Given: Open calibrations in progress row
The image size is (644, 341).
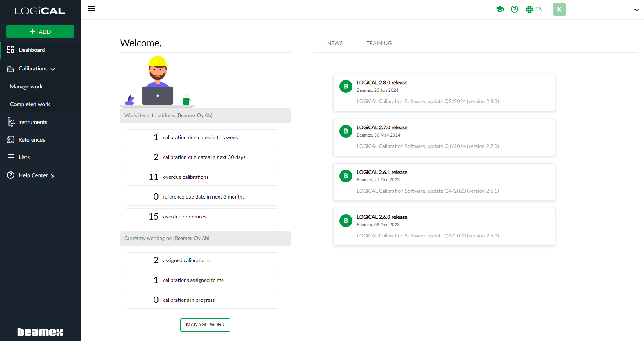Looking at the screenshot, I should (x=202, y=300).
